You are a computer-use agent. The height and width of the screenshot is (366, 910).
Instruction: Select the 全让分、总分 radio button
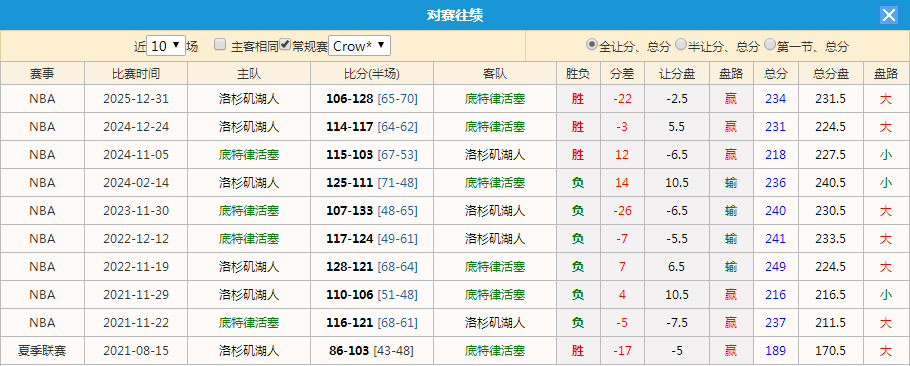coord(591,45)
